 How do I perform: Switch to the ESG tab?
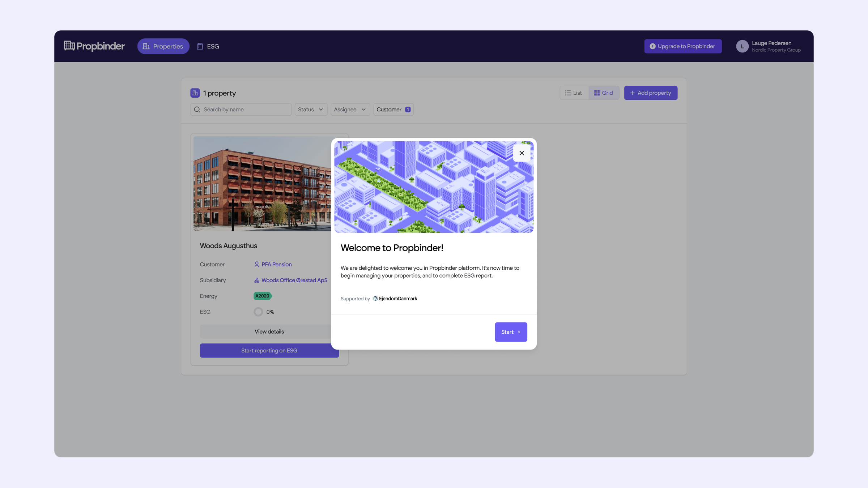point(208,46)
